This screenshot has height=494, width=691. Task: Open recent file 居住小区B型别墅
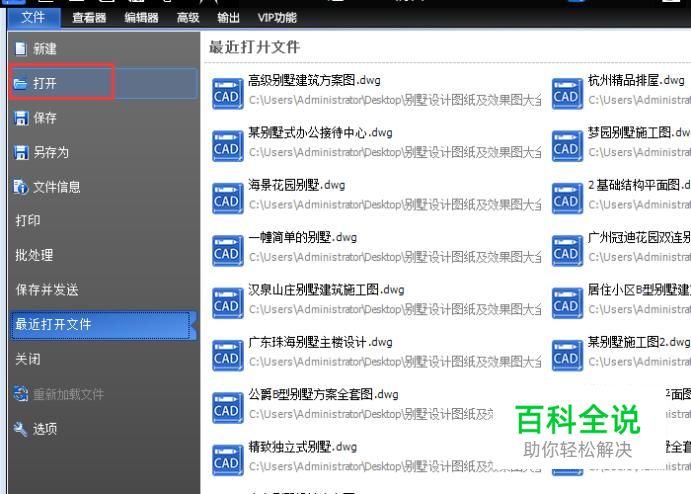tap(639, 290)
